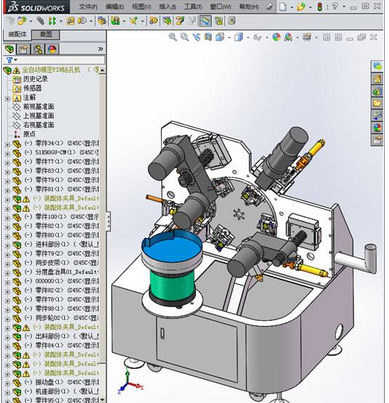Click the Previous View icon
Viewport: 389px width, 403px height.
pyautogui.click(x=196, y=37)
